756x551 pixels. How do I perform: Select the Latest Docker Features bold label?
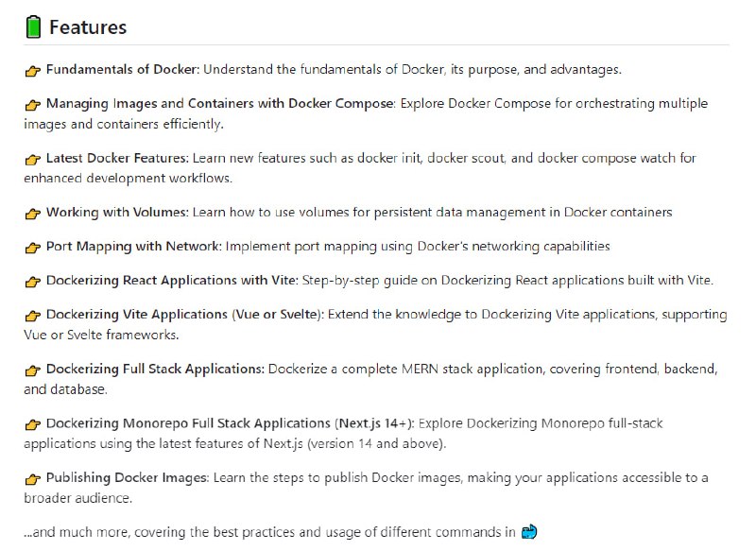(117, 159)
